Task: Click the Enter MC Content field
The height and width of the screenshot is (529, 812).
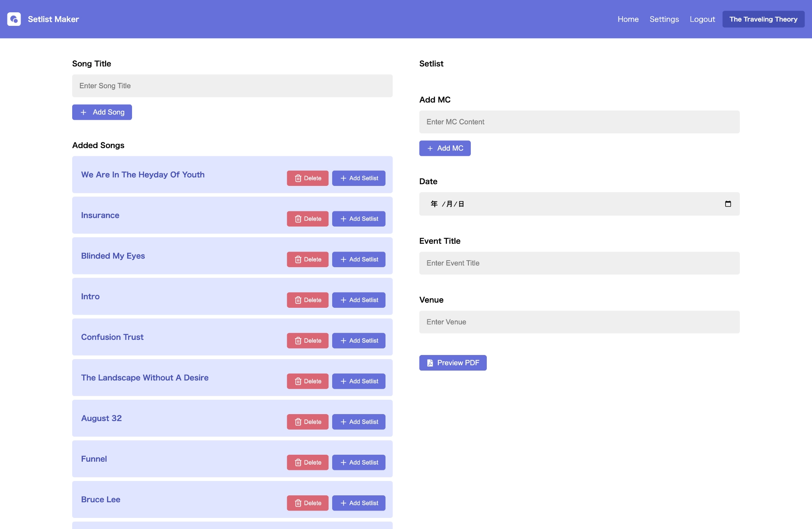Action: 579,122
